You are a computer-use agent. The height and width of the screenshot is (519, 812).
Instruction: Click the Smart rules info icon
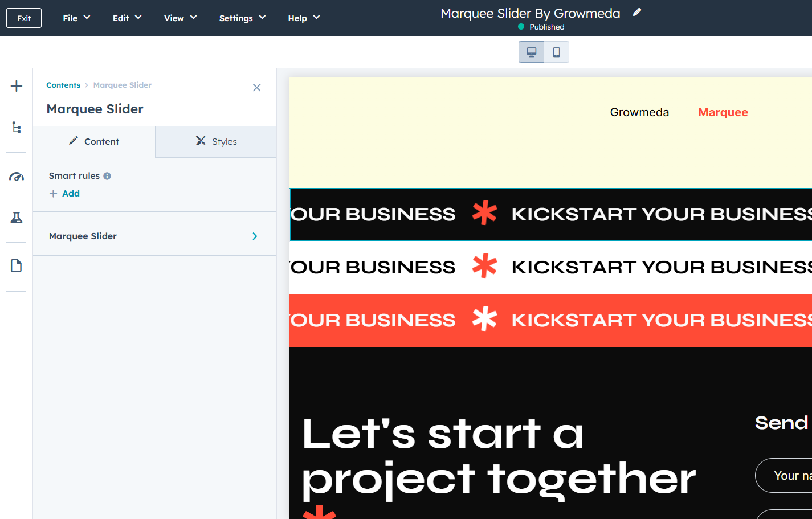107,176
